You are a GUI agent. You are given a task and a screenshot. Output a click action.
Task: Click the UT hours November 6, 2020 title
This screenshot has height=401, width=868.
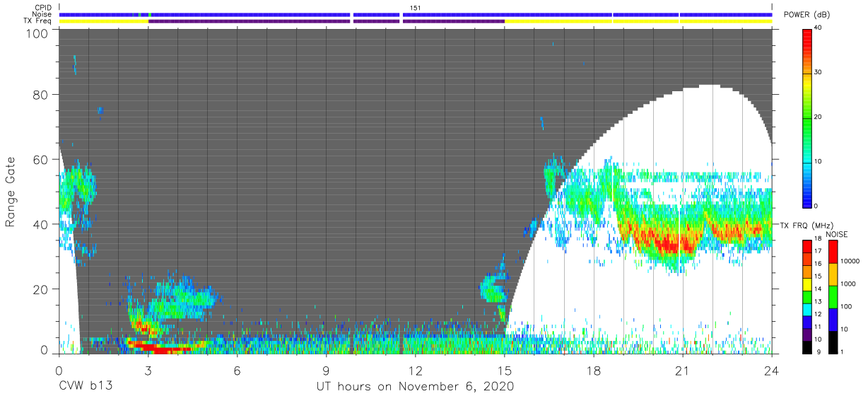(x=416, y=387)
